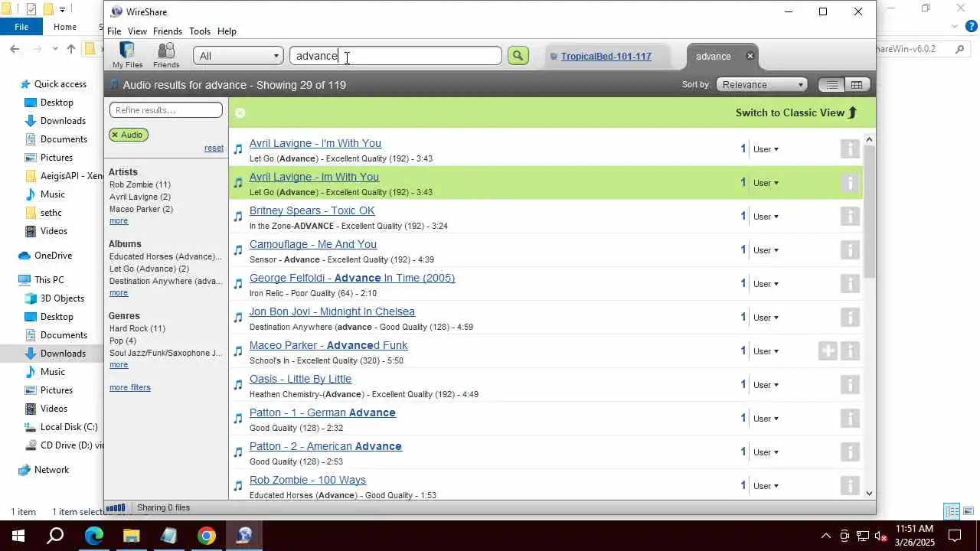Select Local Disk (C:) in Explorer sidebar
This screenshot has height=551, width=980.
[x=69, y=427]
